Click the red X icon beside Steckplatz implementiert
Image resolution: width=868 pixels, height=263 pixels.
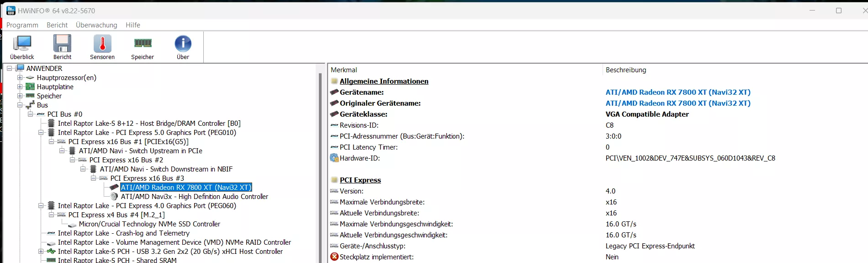[x=334, y=257]
